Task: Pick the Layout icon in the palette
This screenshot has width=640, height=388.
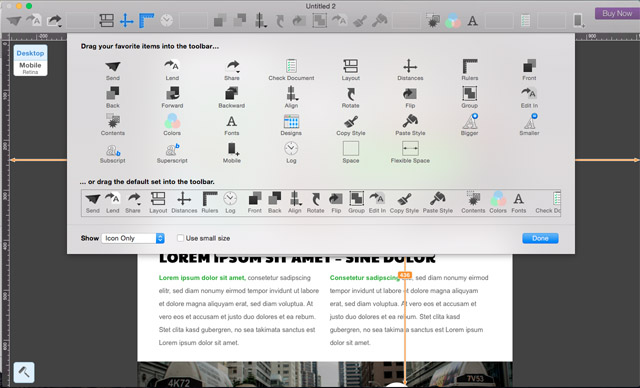Action: click(351, 66)
